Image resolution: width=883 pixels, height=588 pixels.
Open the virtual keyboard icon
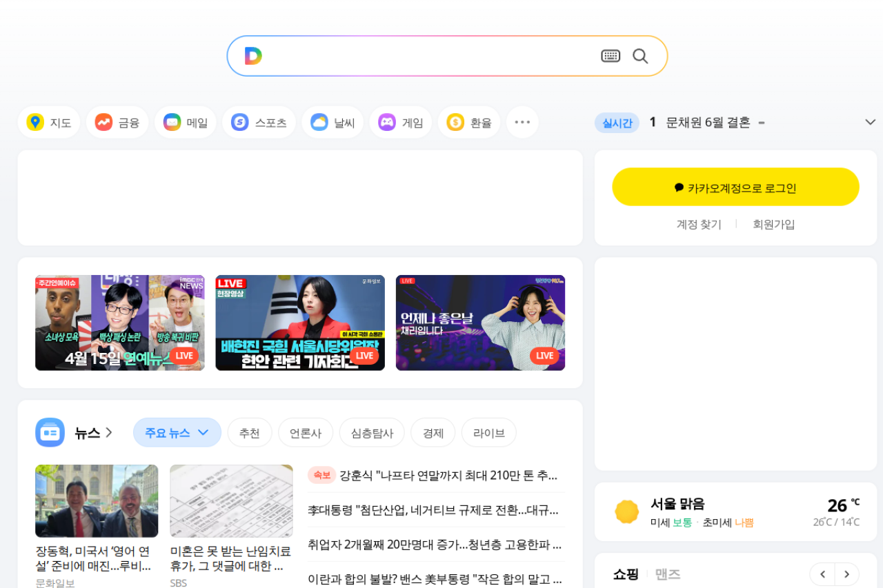[611, 56]
